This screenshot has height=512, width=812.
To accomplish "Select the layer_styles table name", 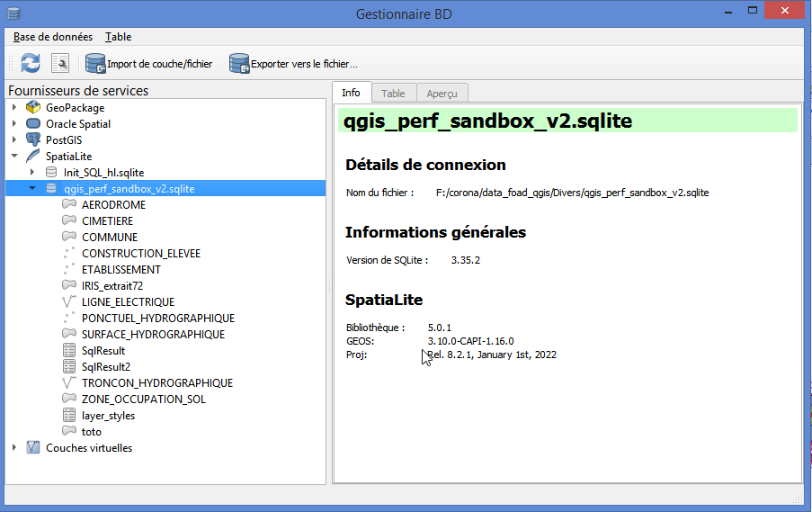I will [x=108, y=416].
